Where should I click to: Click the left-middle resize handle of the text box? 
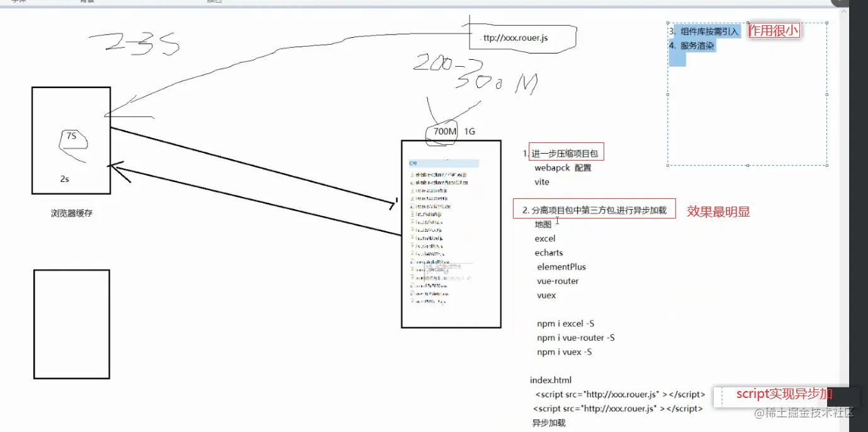pos(668,94)
